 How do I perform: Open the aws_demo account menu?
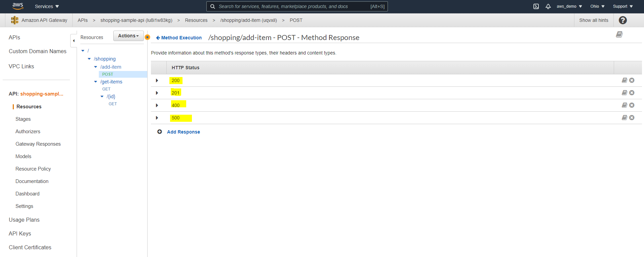(569, 6)
